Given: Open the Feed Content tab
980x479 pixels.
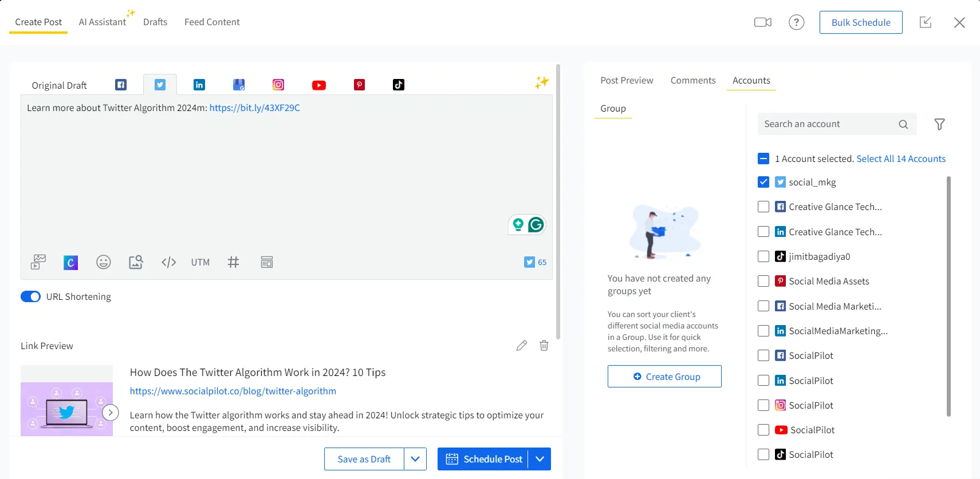Looking at the screenshot, I should pyautogui.click(x=212, y=22).
